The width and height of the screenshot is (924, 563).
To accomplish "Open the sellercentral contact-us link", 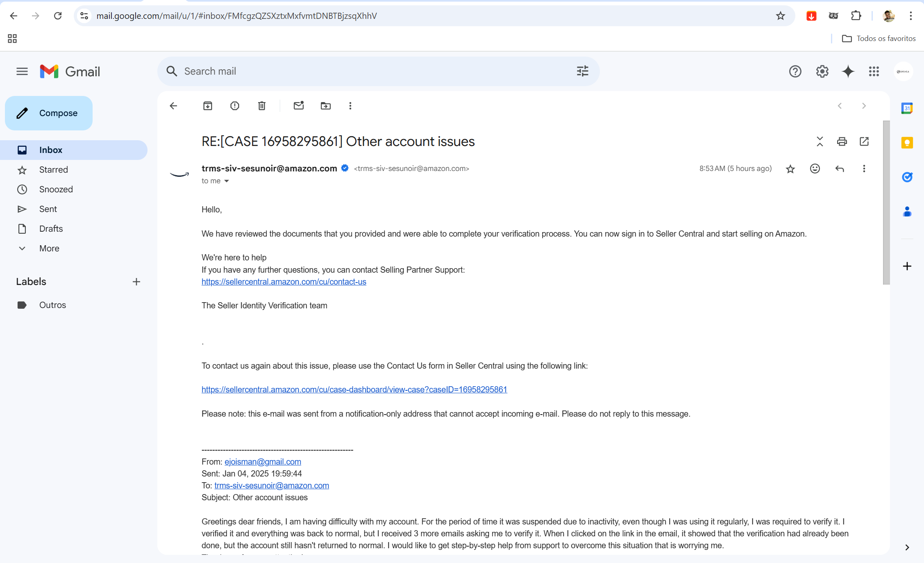I will [x=284, y=282].
